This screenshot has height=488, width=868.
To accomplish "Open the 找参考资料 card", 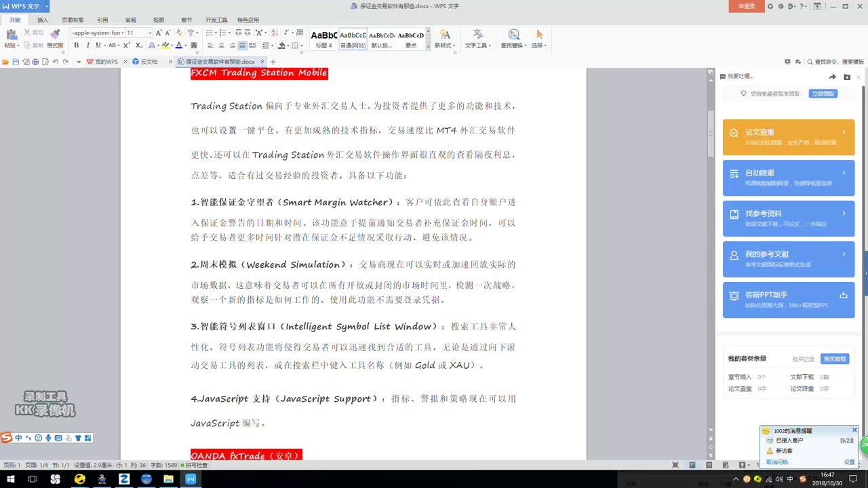I will [789, 218].
